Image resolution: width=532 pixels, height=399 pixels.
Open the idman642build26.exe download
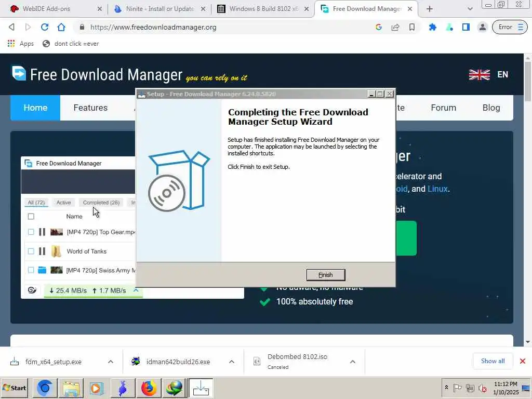pos(178,362)
